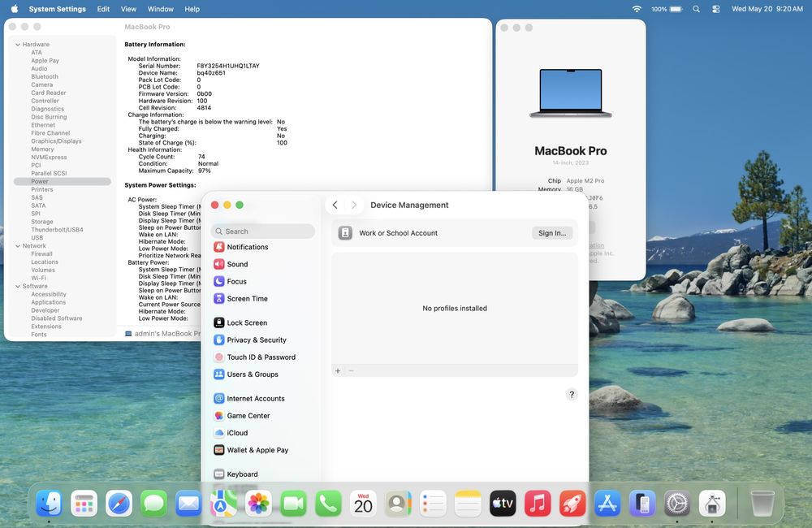Launch Safari from the Dock
This screenshot has height=528, width=812.
pos(119,503)
